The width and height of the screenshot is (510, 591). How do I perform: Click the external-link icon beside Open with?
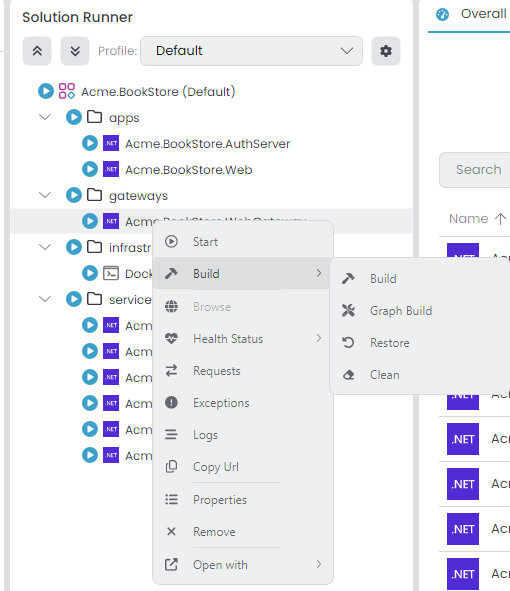click(x=171, y=565)
